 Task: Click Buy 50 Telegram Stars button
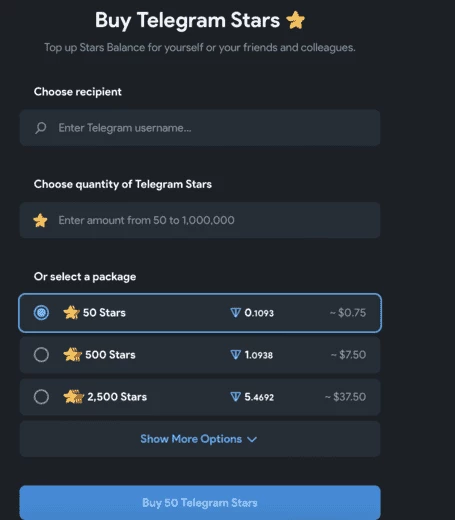point(200,502)
